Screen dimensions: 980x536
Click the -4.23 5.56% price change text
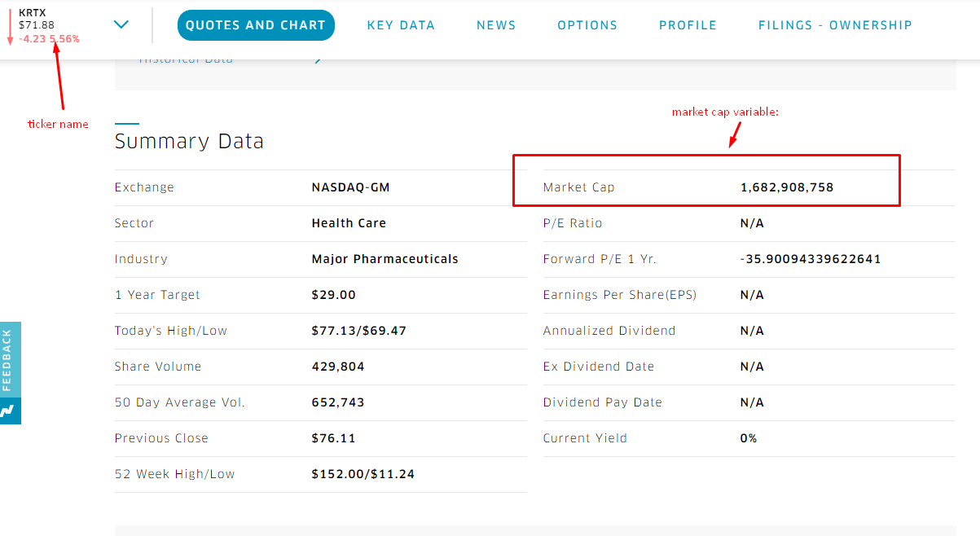click(x=49, y=38)
